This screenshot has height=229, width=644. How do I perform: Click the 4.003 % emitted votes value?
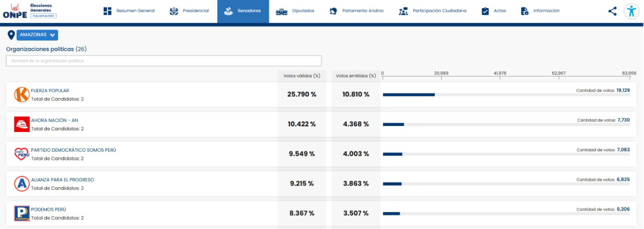(356, 154)
